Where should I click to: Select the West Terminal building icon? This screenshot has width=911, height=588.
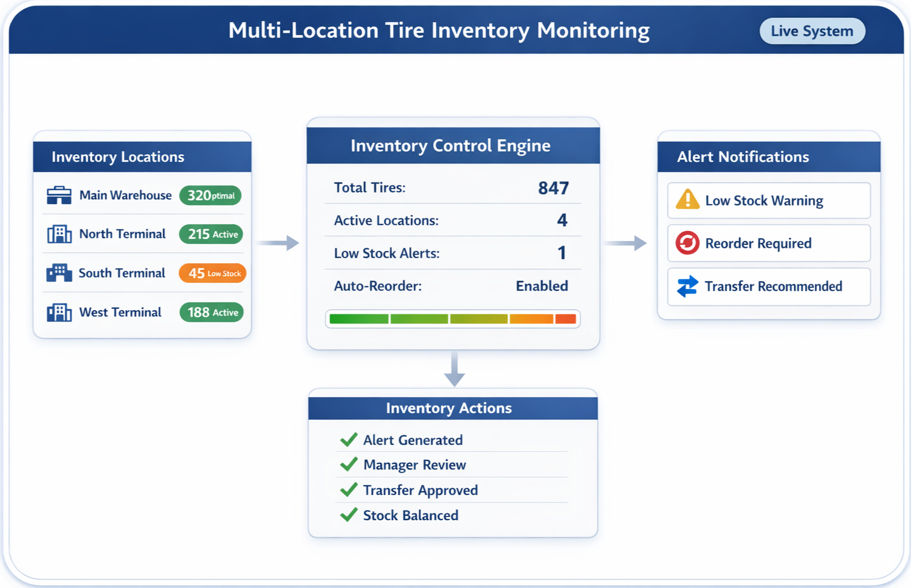pos(59,312)
